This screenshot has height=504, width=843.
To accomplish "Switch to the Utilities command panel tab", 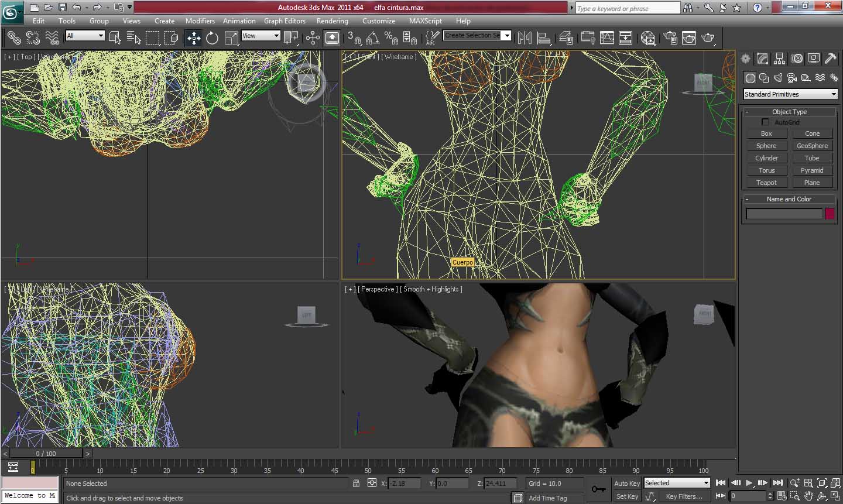I will click(830, 59).
